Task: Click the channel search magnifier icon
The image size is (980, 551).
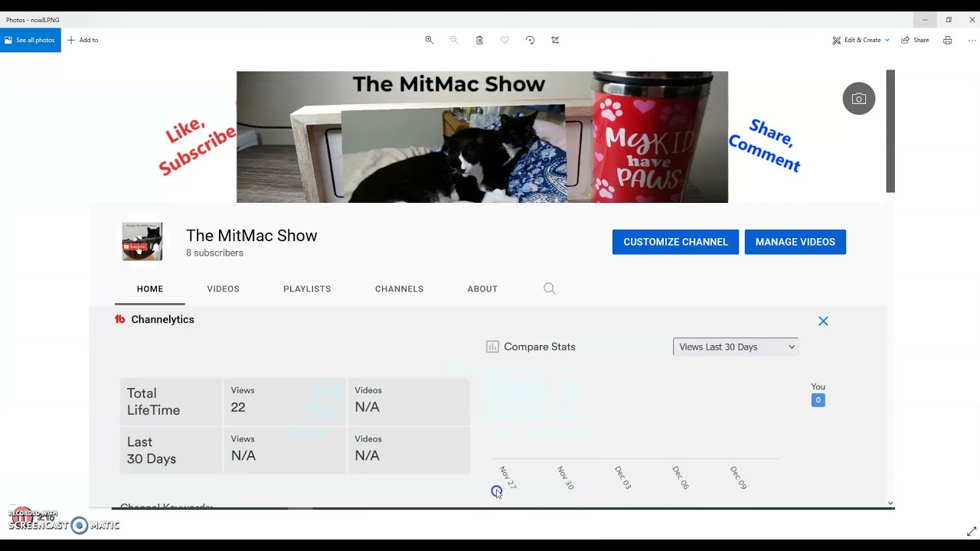Action: point(550,289)
